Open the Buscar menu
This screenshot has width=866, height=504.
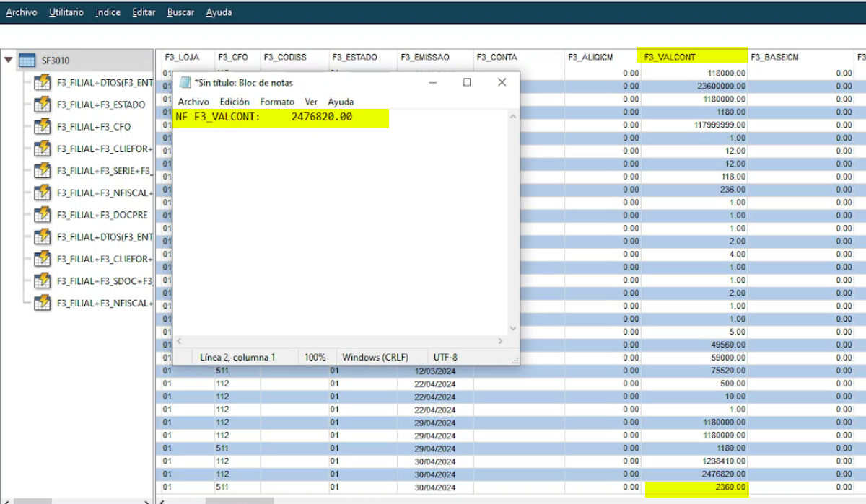coord(180,12)
